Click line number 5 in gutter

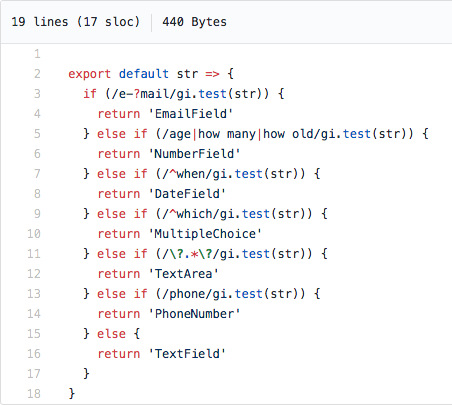(x=37, y=134)
